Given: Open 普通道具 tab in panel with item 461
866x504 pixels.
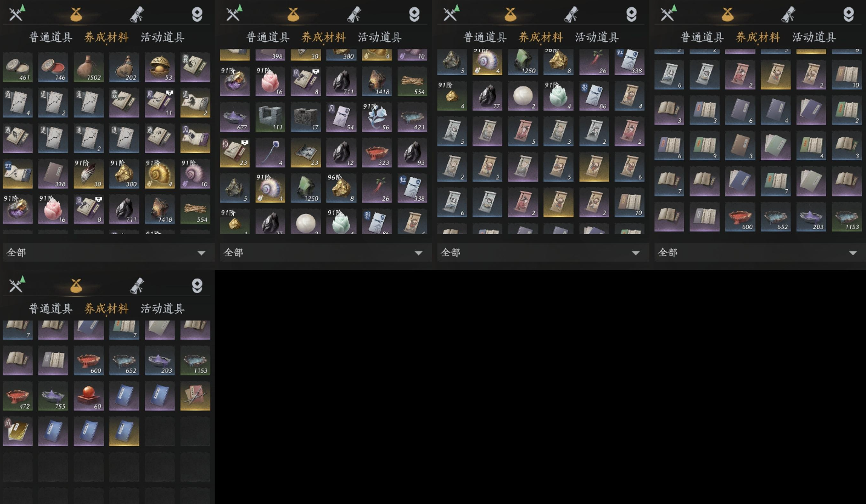Looking at the screenshot, I should (x=51, y=37).
